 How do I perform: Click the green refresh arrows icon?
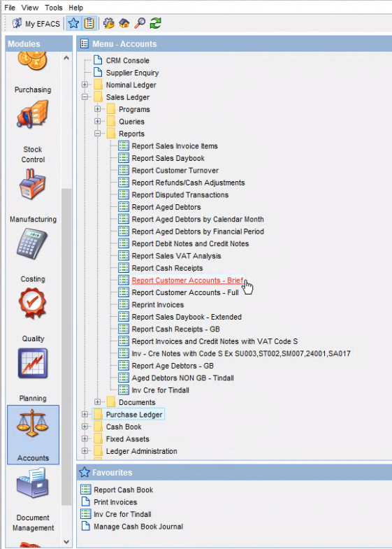(155, 24)
